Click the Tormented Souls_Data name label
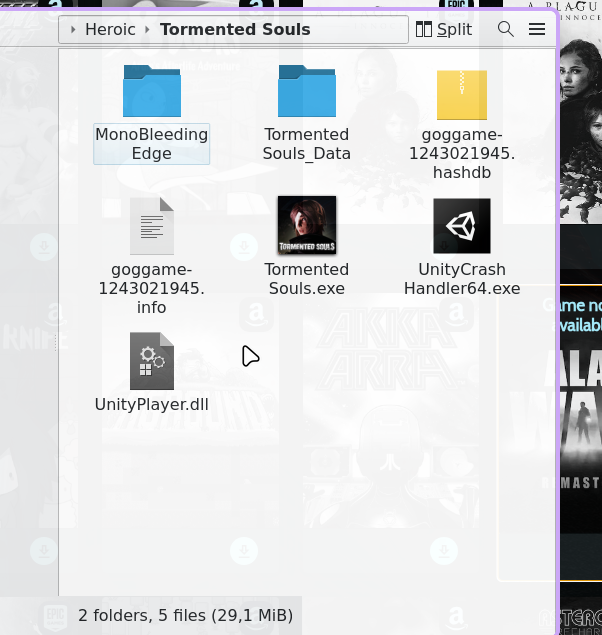This screenshot has height=635, width=602. (307, 144)
